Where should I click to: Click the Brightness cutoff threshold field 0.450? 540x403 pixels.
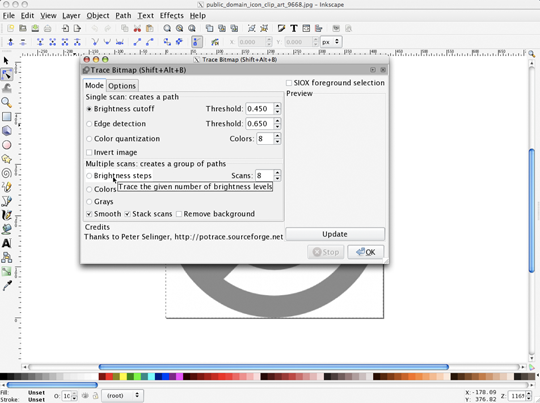coord(260,109)
